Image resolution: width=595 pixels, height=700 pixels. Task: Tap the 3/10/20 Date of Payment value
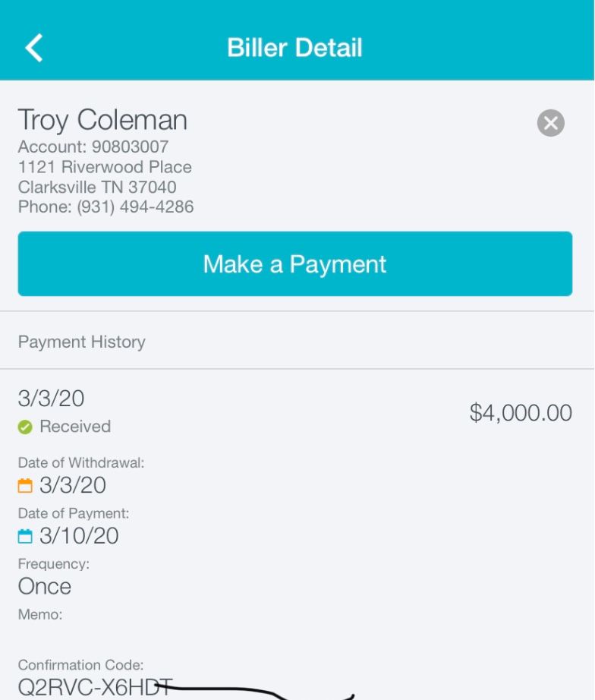click(x=79, y=536)
